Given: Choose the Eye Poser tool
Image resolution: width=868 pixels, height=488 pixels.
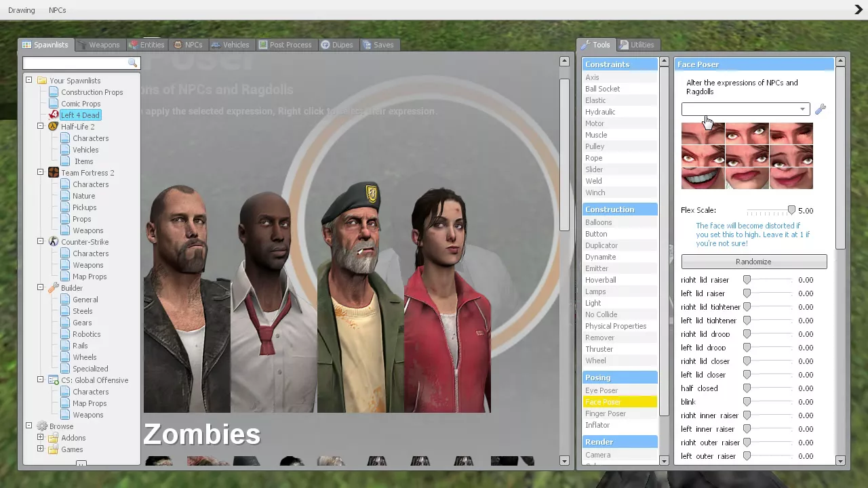Looking at the screenshot, I should pos(620,390).
